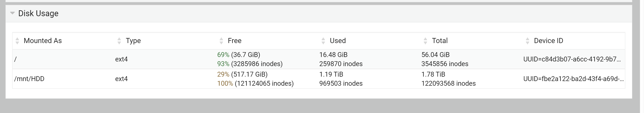Click UUID=fbe2a122 device ID cell
The width and height of the screenshot is (644, 113).
point(573,79)
